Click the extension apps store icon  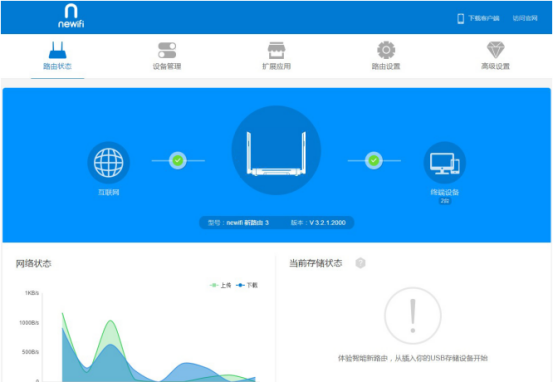pyautogui.click(x=276, y=50)
